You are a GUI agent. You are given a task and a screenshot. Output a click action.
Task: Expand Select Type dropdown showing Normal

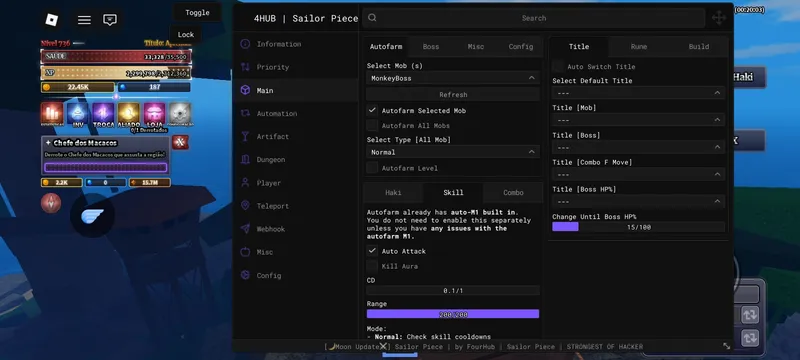(453, 152)
